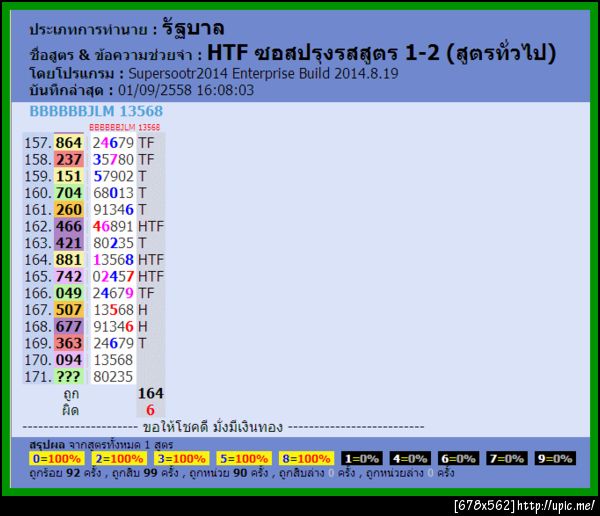Select result 864 in row 157

pos(69,143)
